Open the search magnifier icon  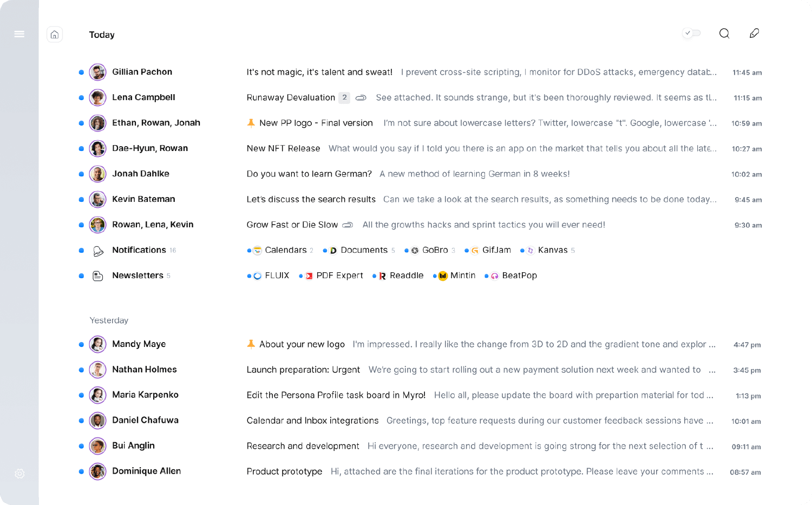(724, 34)
